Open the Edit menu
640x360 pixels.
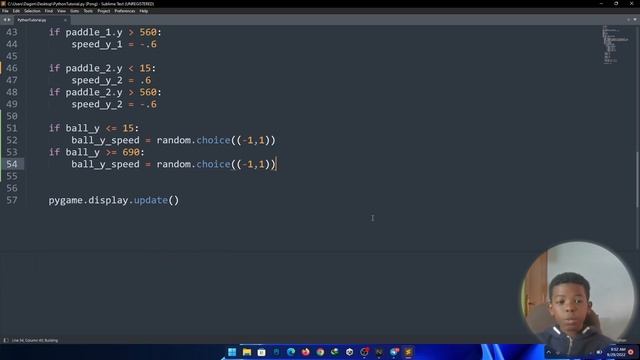coord(16,11)
